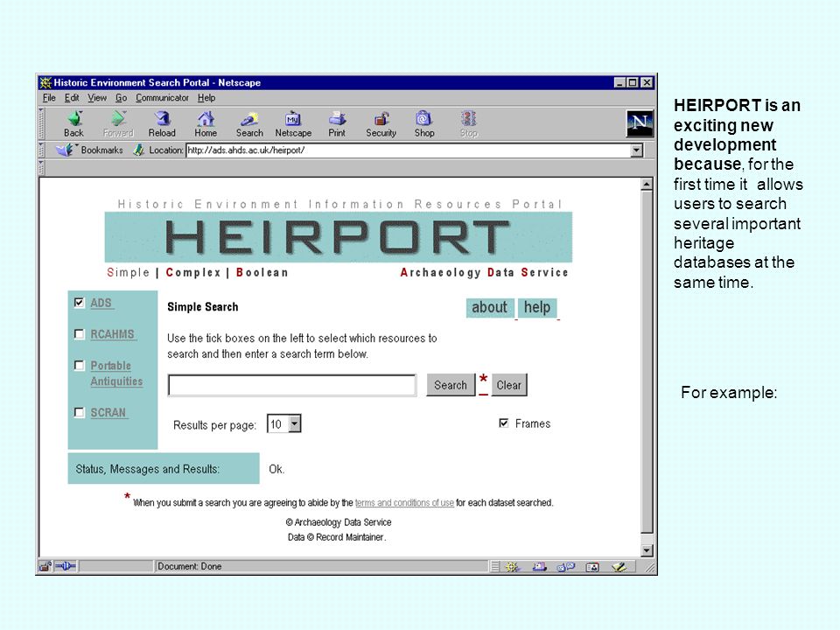
Task: Open the SCRAN resource link
Action: [108, 412]
